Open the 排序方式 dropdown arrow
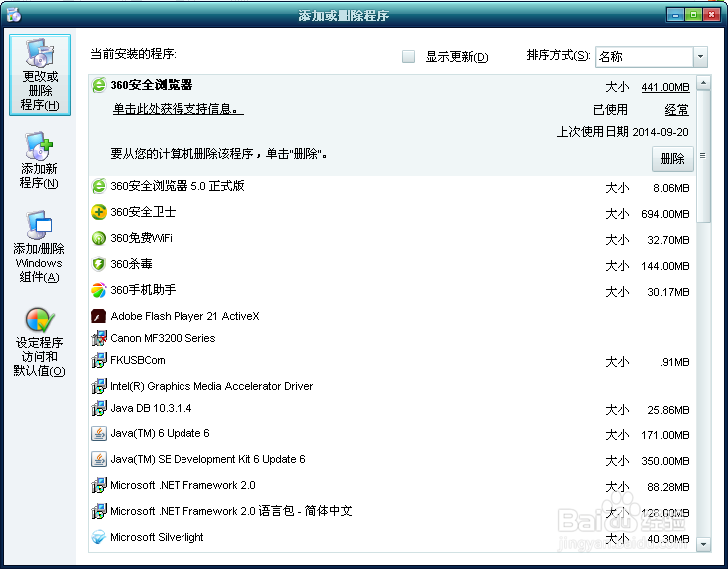The image size is (728, 569). tap(700, 57)
